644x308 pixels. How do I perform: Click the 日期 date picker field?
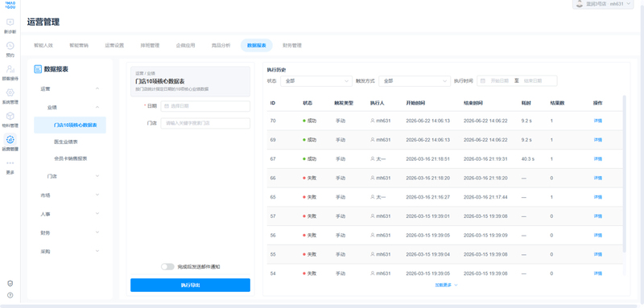coord(205,106)
